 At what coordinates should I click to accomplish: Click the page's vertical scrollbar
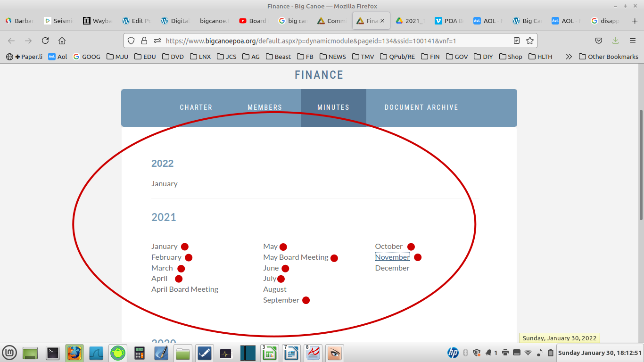(641, 165)
